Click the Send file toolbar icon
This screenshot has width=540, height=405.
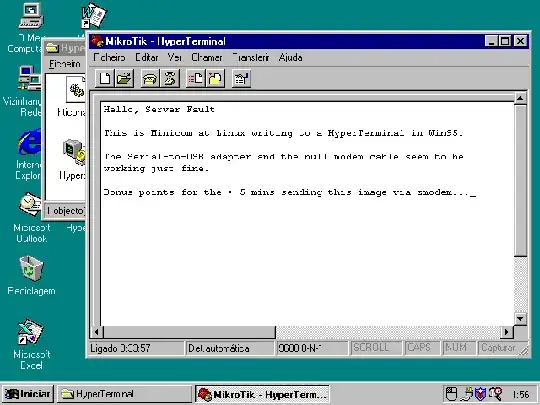196,79
